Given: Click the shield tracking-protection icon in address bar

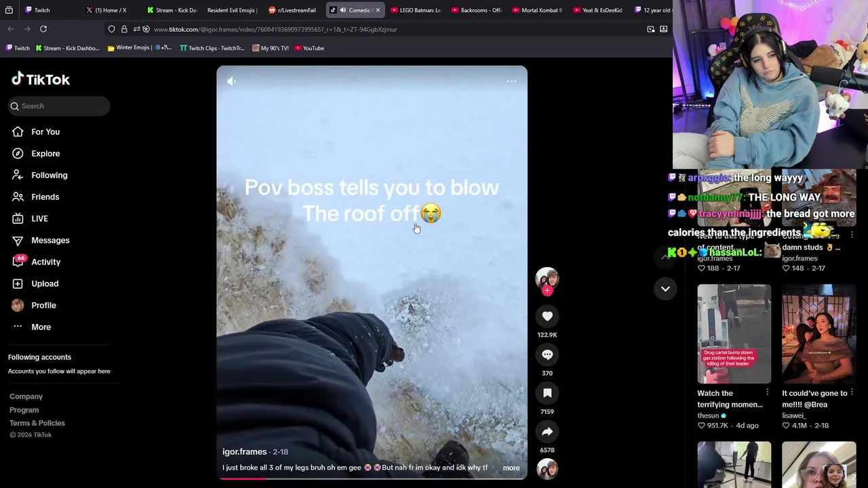Looking at the screenshot, I should coord(111,29).
